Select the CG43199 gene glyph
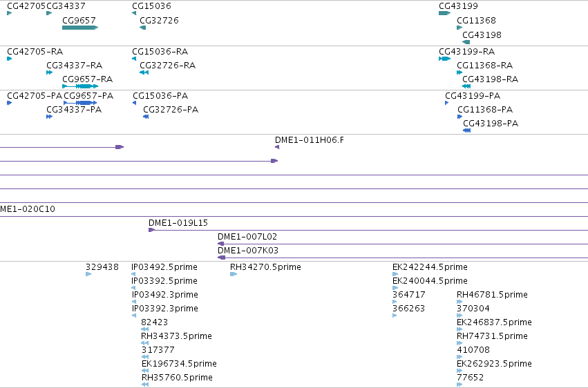588x388 pixels. [x=444, y=13]
